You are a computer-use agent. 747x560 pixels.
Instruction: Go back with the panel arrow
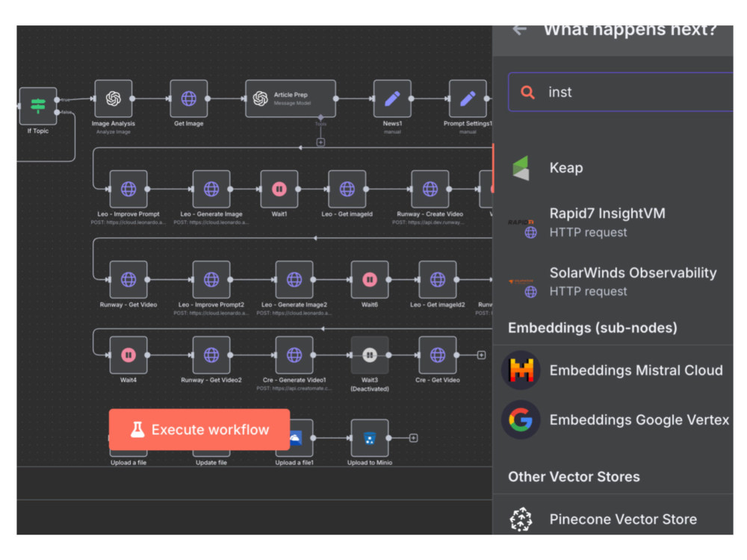pos(520,30)
